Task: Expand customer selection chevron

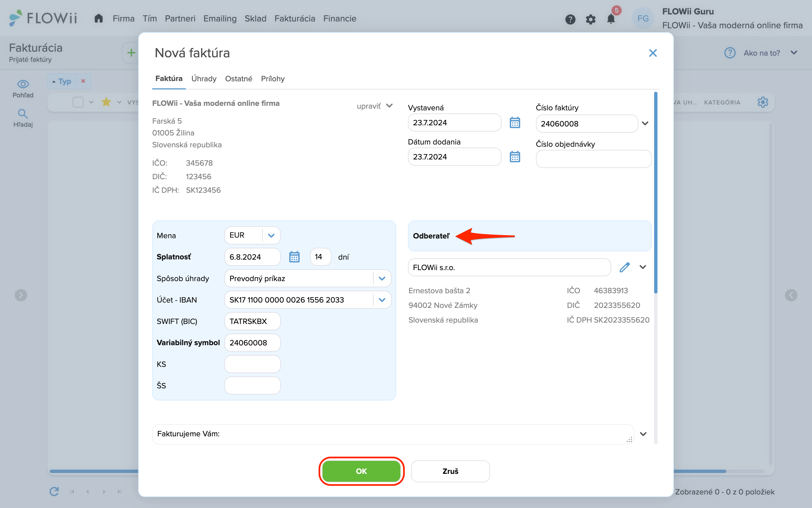Action: [643, 267]
